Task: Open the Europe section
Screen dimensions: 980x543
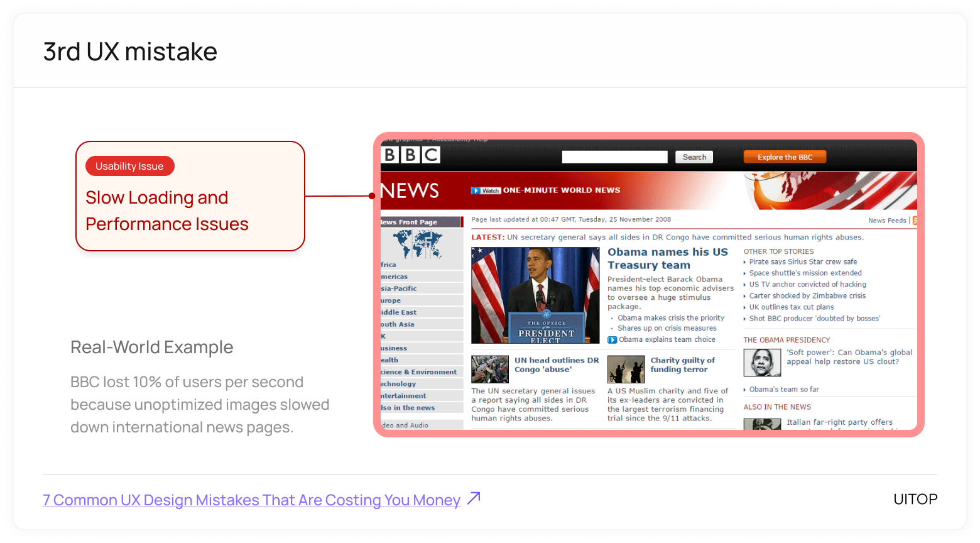Action: (422, 301)
